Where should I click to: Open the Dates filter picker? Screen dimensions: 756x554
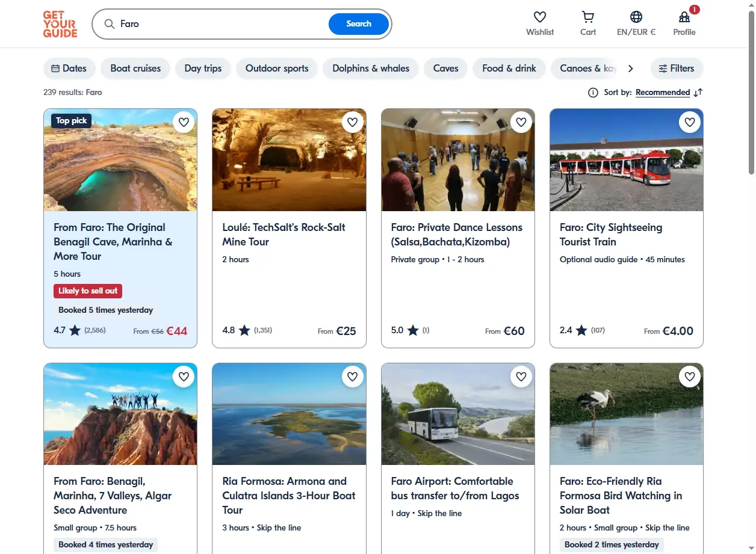(x=69, y=69)
